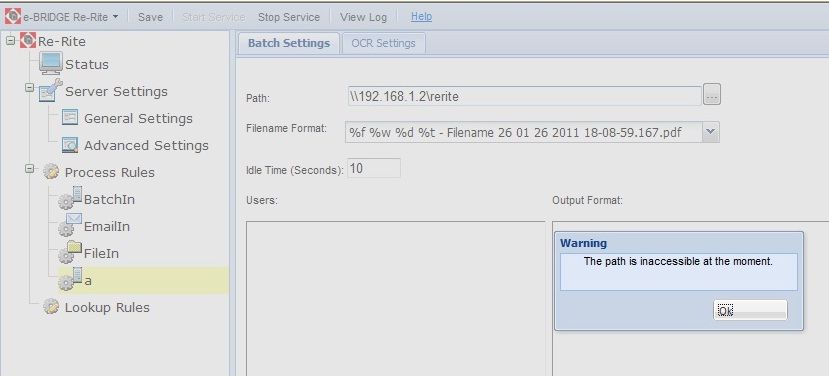
Task: Switch to the OCR Settings tab
Action: click(x=383, y=43)
